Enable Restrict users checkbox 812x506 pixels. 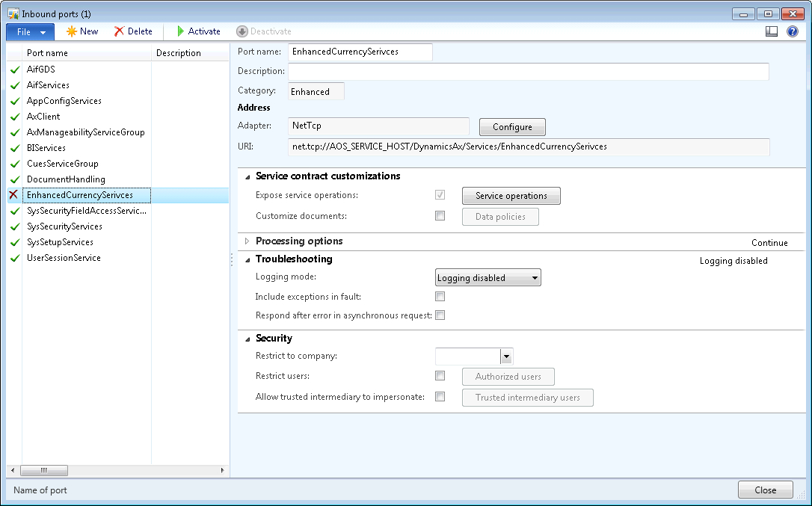440,375
